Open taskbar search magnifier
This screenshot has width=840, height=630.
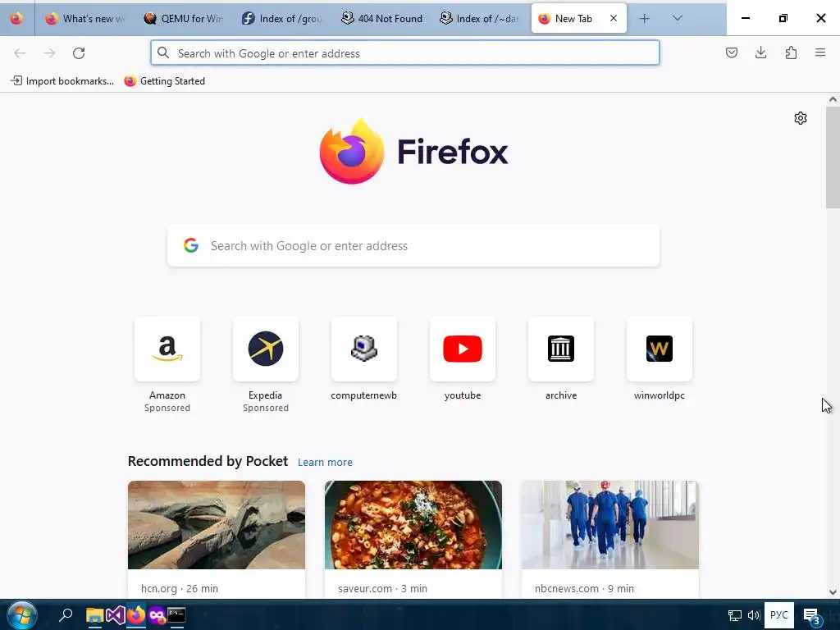pos(66,615)
